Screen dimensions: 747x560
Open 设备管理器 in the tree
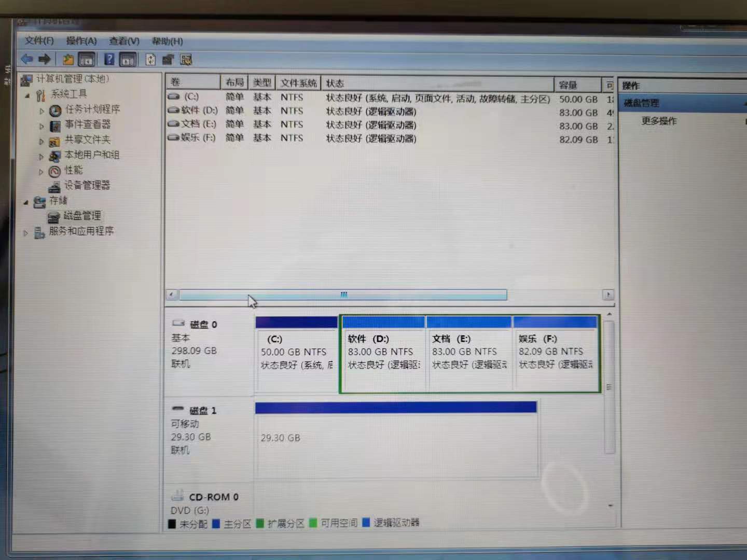pos(87,185)
